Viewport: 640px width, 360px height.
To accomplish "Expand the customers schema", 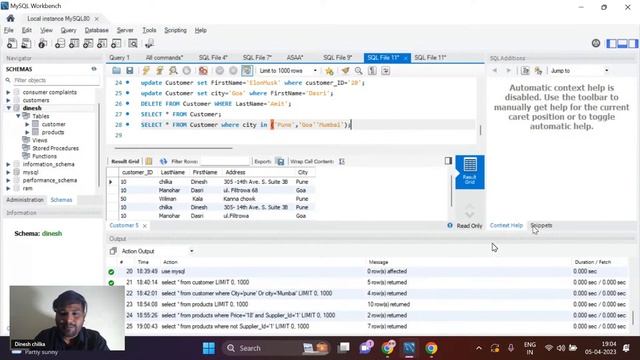I will coord(8,100).
